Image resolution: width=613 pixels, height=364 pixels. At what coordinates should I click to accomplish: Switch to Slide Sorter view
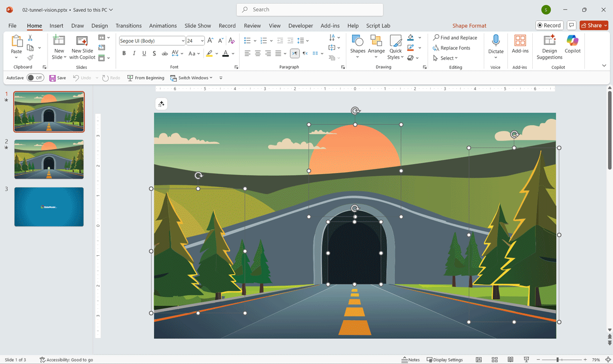(494, 360)
